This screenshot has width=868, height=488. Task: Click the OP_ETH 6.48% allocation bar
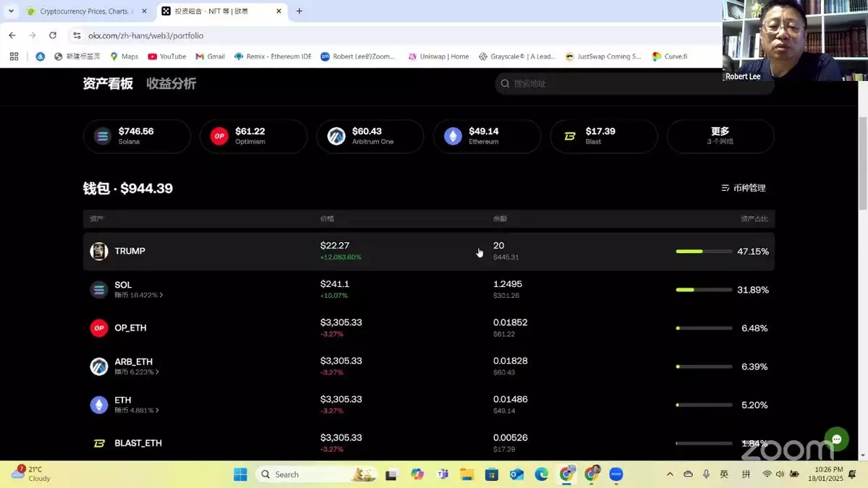(704, 328)
